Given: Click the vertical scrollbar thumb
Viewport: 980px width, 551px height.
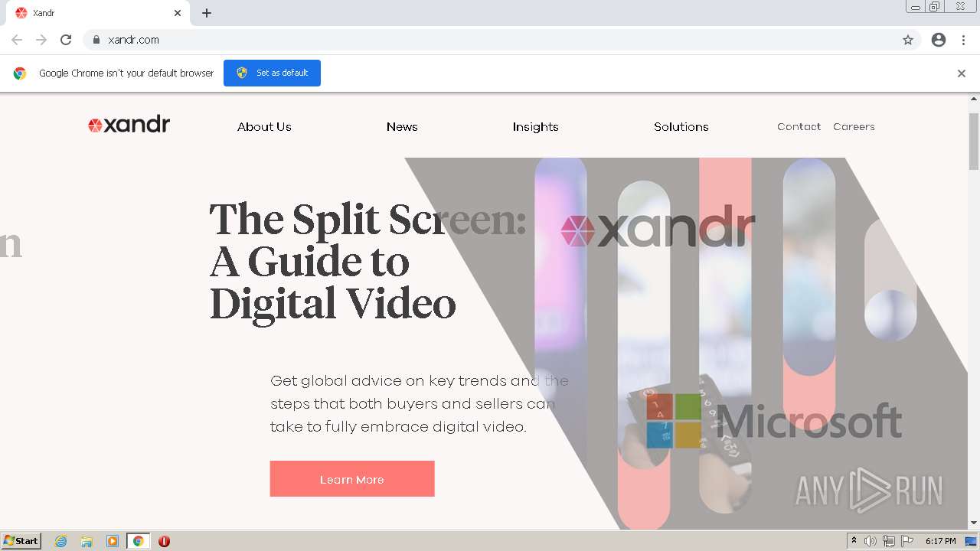Looking at the screenshot, I should tap(974, 141).
